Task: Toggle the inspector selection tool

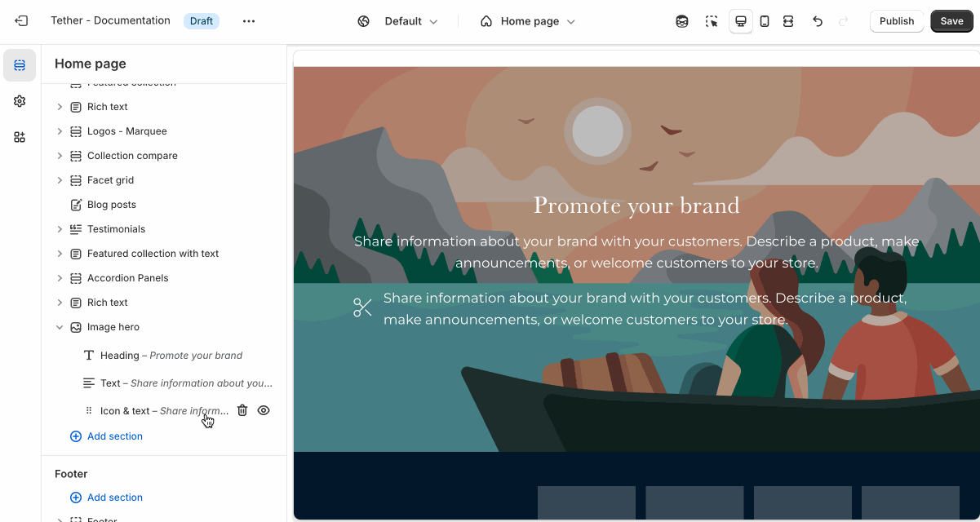Action: (712, 21)
